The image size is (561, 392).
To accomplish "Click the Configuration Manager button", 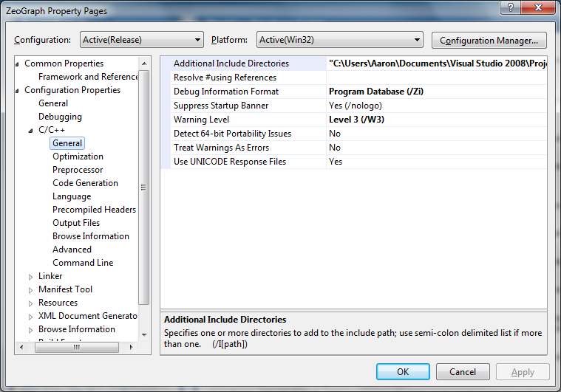I will pos(489,40).
